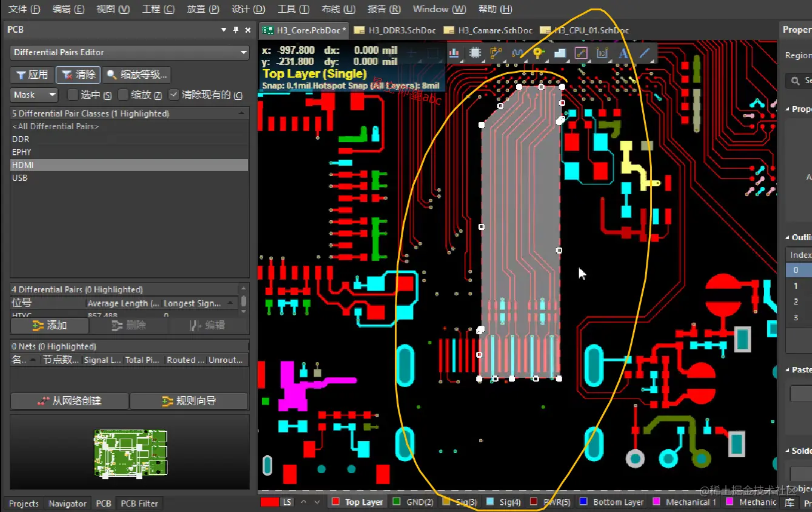The image size is (812, 512).
Task: Click the 应用 filter button
Action: coord(32,75)
